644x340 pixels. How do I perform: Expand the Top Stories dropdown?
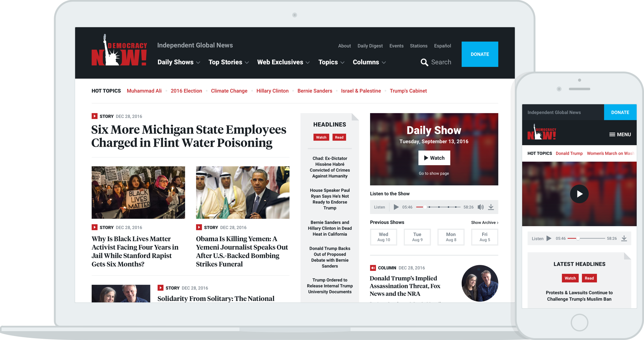(x=228, y=62)
